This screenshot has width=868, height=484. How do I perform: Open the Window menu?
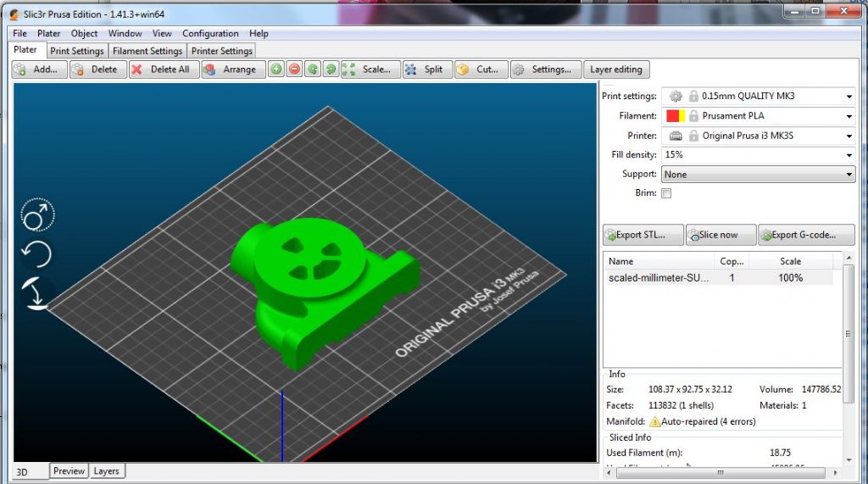125,34
